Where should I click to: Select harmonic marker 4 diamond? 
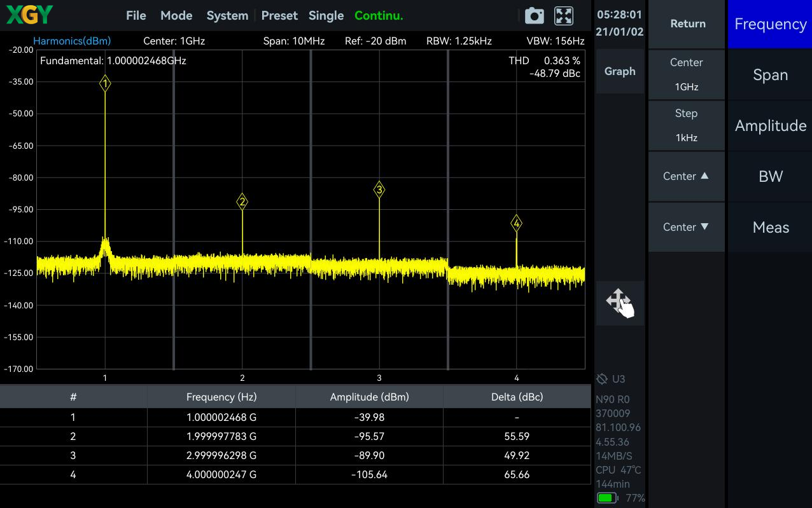[516, 223]
